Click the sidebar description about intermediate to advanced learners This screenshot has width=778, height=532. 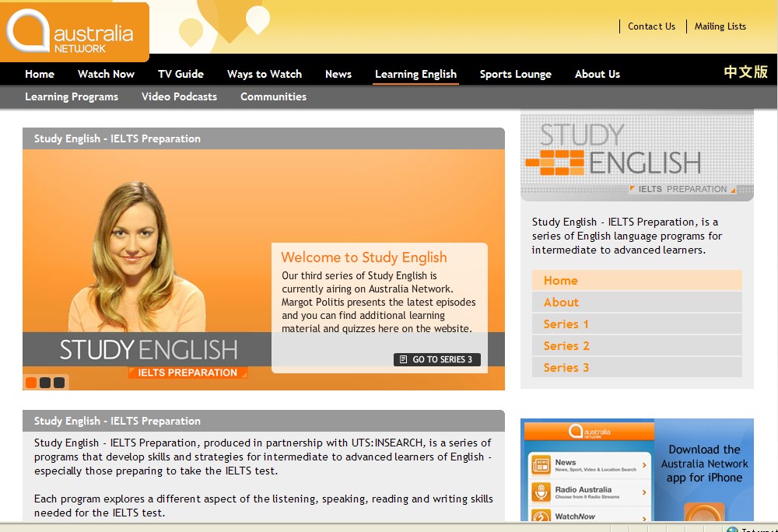[x=627, y=236]
